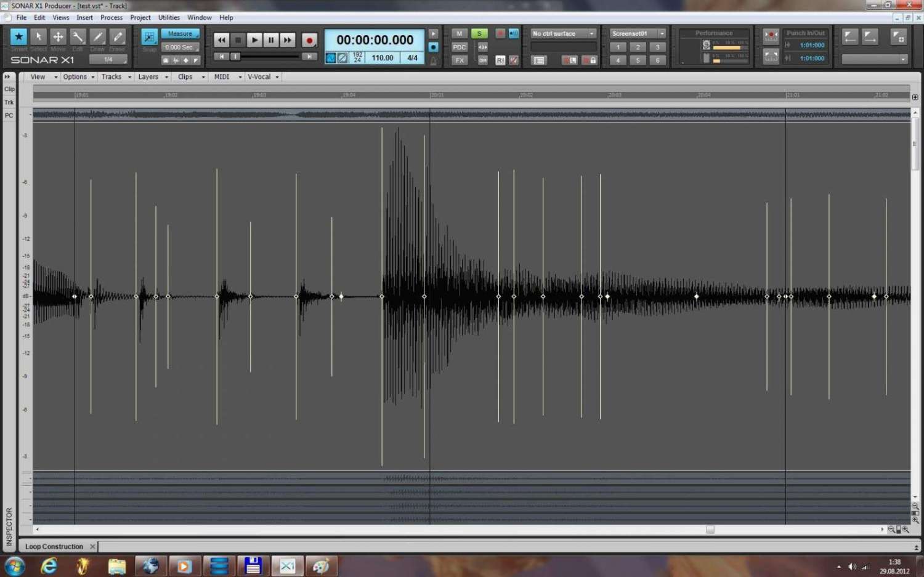Click the FX bypass button
924x577 pixels.
click(x=460, y=60)
